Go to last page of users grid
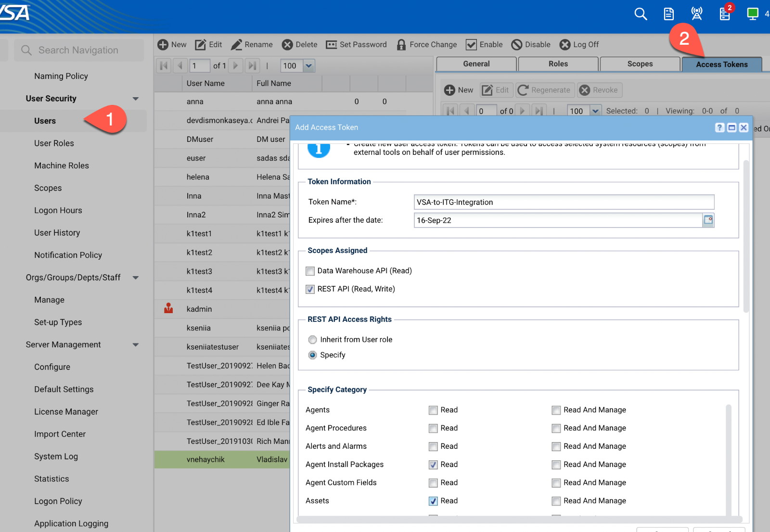The height and width of the screenshot is (532, 770). pos(252,66)
